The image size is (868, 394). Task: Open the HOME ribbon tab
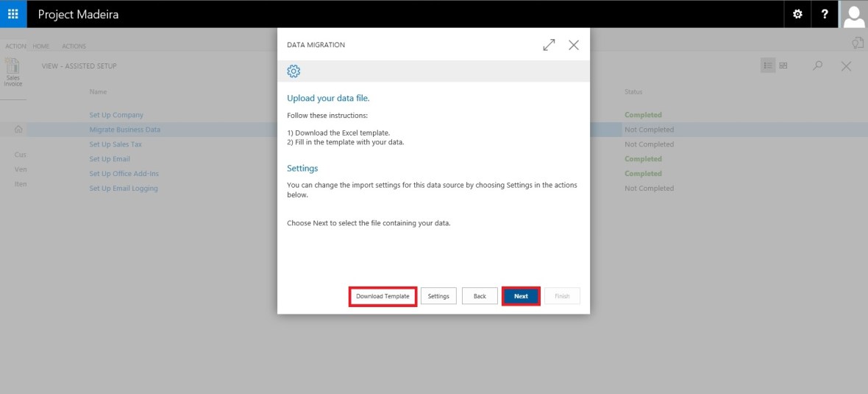click(40, 46)
